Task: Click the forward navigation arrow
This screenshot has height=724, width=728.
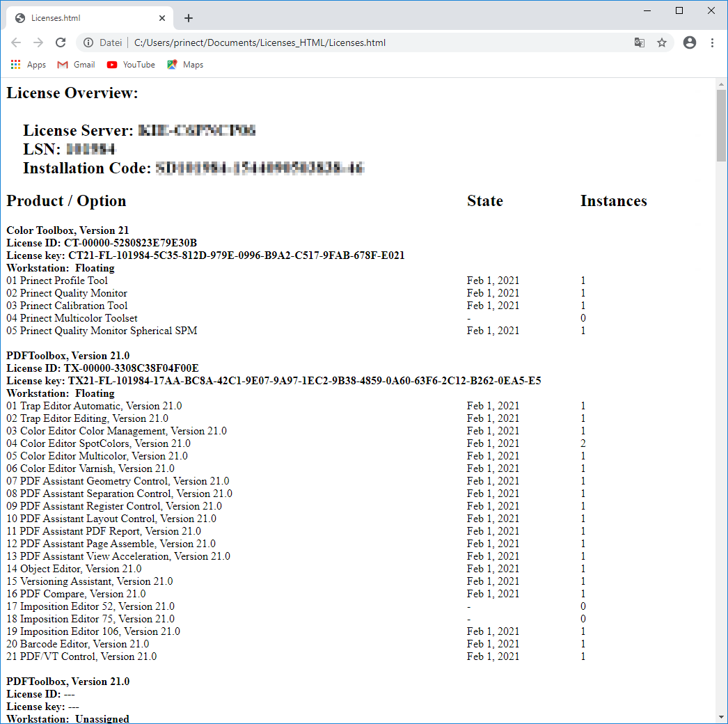Action: [x=38, y=42]
